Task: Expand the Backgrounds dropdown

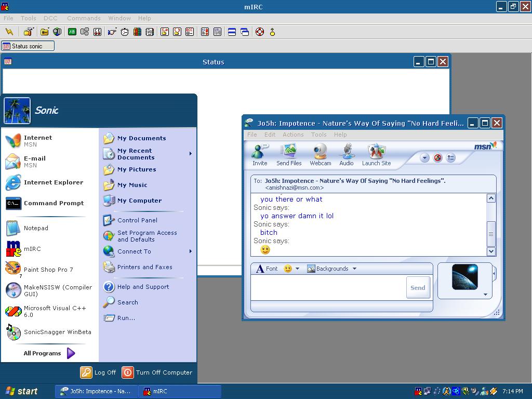Action: (354, 269)
